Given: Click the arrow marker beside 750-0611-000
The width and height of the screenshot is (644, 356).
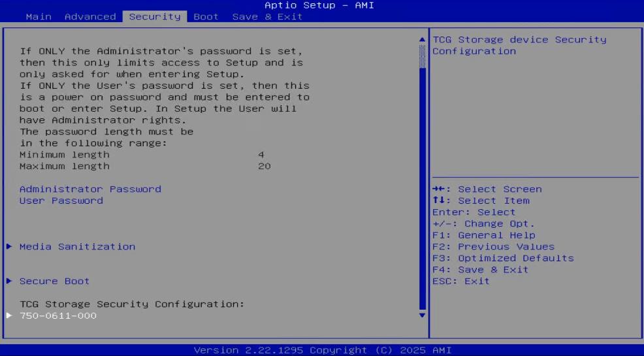Looking at the screenshot, I should (x=9, y=316).
